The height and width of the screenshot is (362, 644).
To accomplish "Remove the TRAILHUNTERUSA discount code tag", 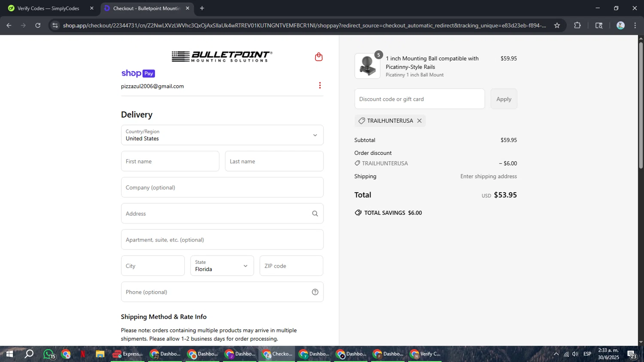I will 419,121.
